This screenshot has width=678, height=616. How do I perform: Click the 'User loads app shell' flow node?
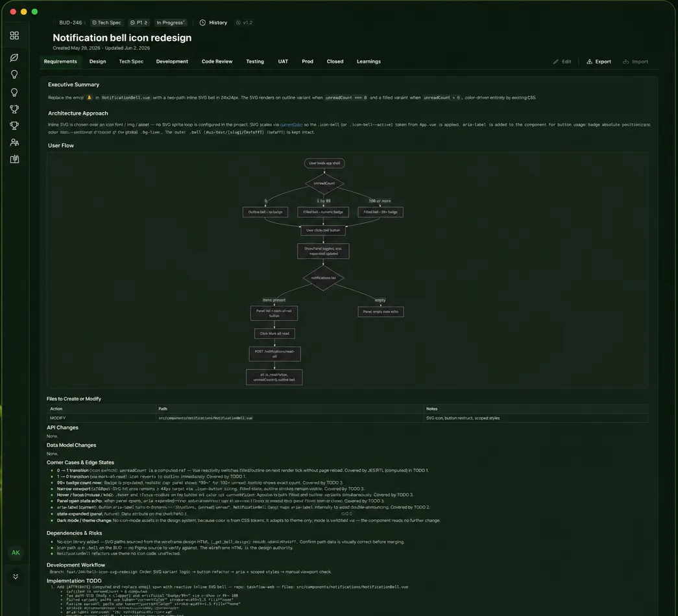[324, 163]
